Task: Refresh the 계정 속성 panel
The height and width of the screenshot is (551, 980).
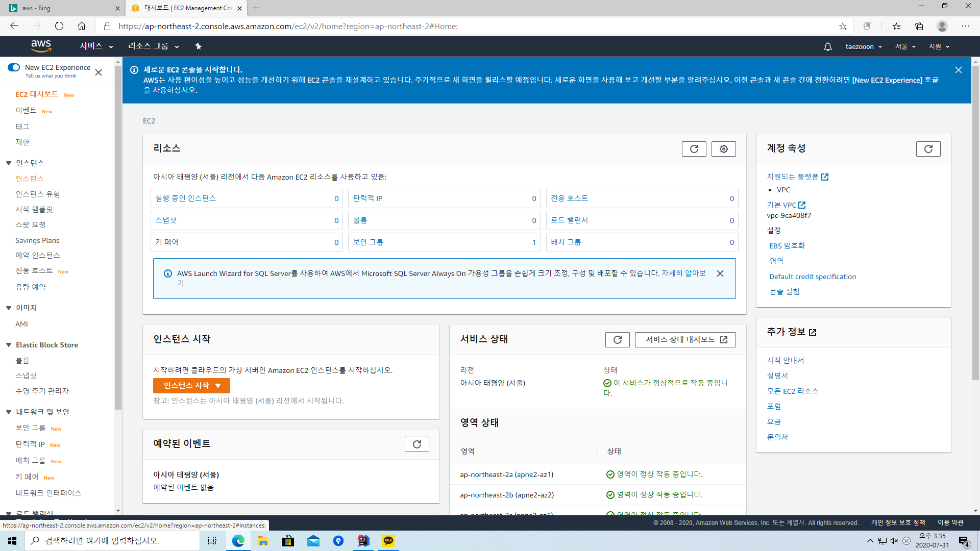Action: coord(928,149)
